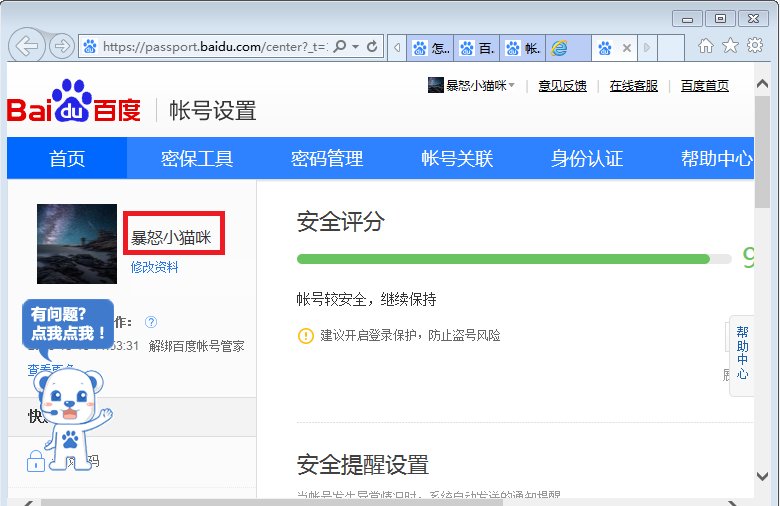The height and width of the screenshot is (506, 780).
Task: Click the 解绑百度帐号管家 activity entry
Action: point(196,346)
